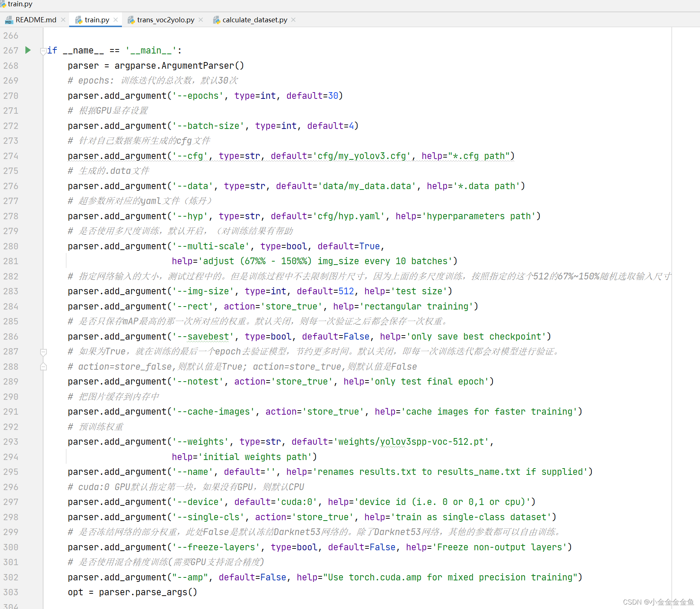Click the Python file icon on train.py tab

(x=78, y=20)
